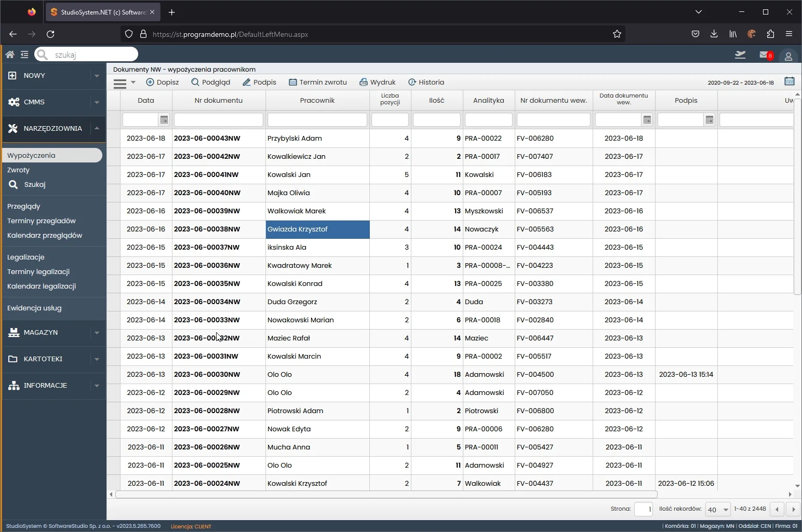The image size is (802, 532).
Task: Open the records-per-page dropdown
Action: [717, 509]
